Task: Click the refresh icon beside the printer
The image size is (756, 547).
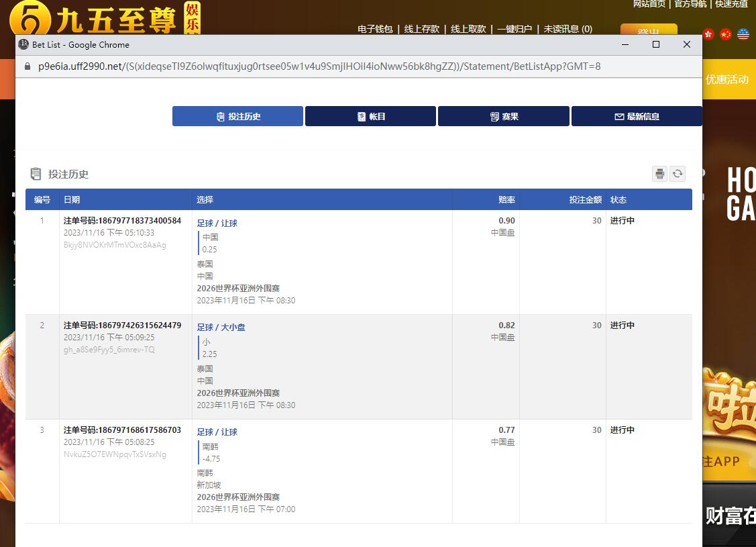Action: 678,174
